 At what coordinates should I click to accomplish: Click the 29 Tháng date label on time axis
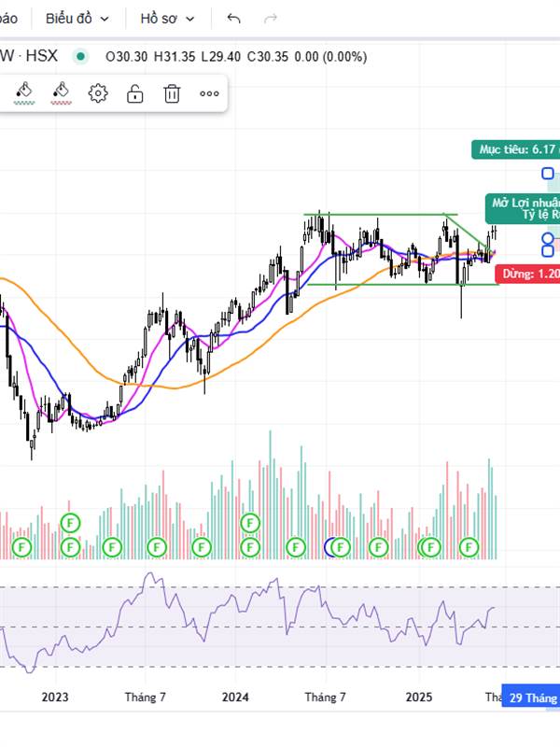531,698
